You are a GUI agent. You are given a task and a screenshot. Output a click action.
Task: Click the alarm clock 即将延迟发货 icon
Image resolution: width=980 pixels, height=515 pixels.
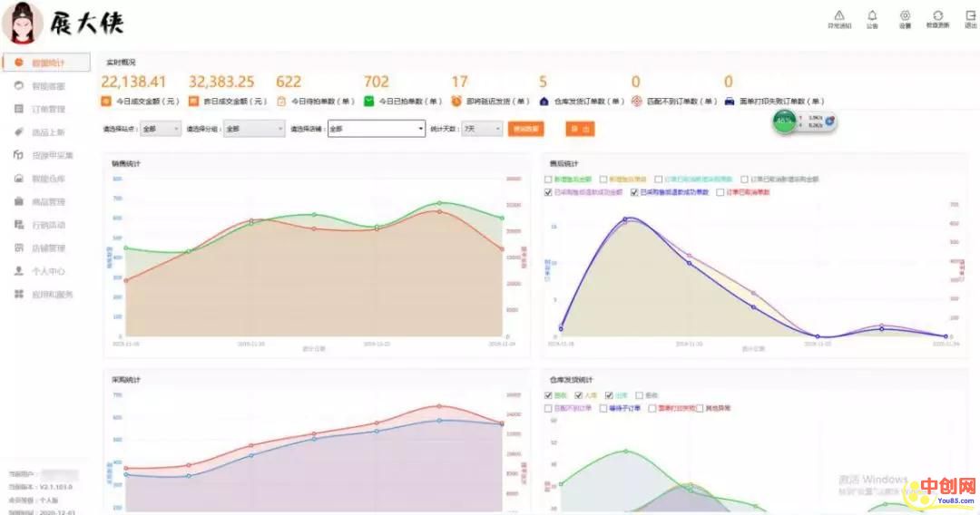tap(456, 102)
